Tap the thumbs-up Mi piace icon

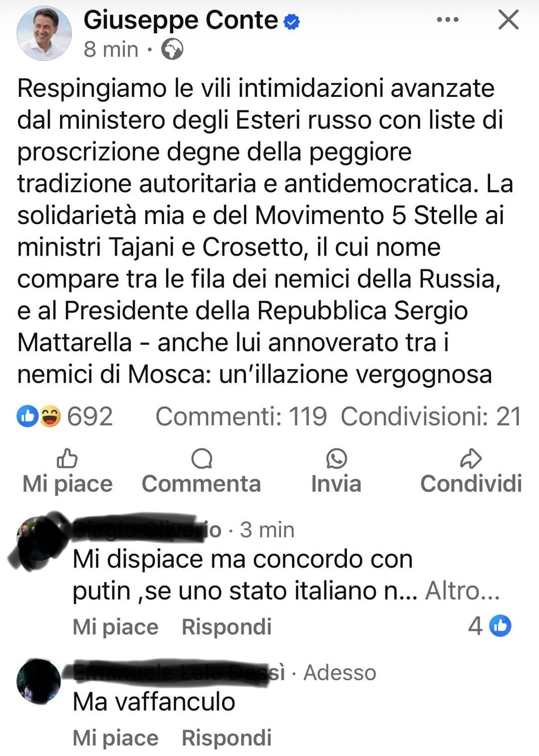click(x=67, y=458)
